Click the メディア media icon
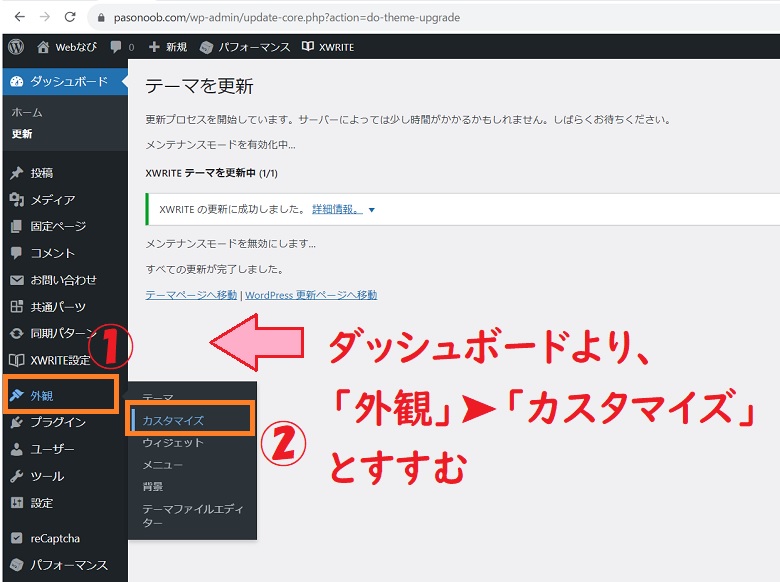 [x=16, y=199]
